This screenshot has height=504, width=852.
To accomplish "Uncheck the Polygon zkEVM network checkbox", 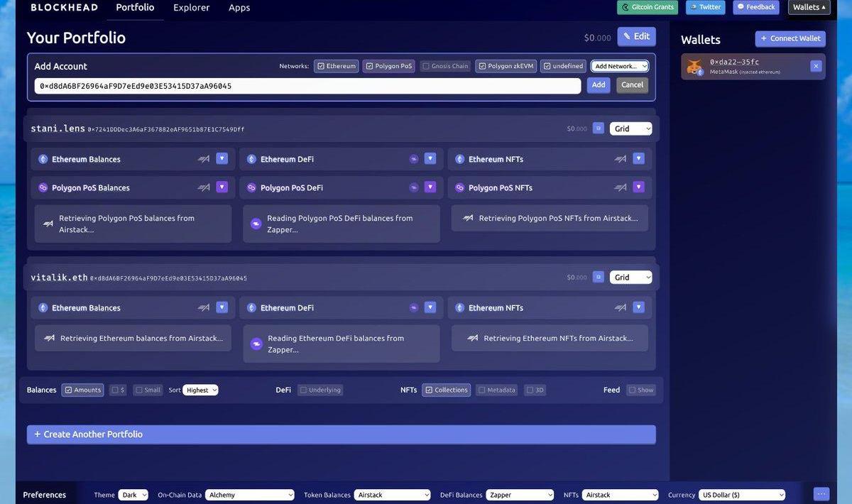I will click(x=483, y=66).
